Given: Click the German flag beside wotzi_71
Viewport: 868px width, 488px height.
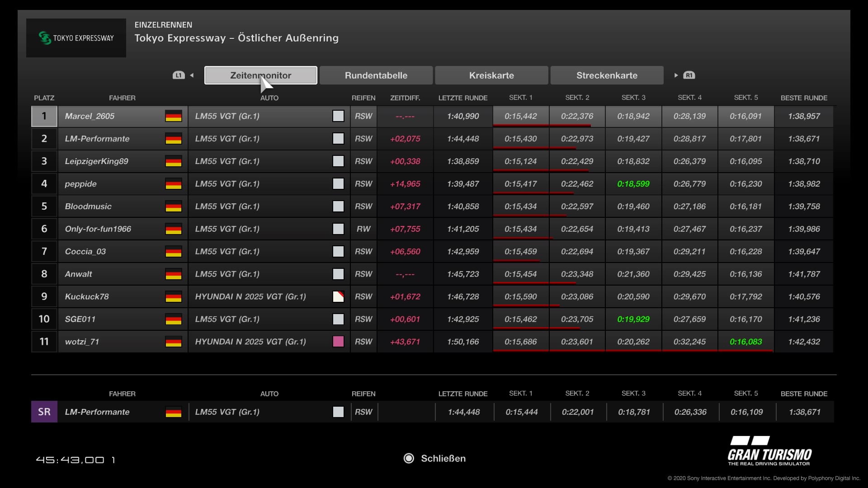Looking at the screenshot, I should (173, 342).
